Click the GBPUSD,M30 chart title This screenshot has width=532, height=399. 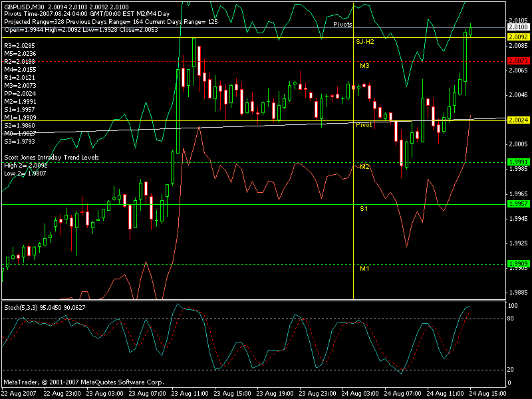[x=25, y=5]
